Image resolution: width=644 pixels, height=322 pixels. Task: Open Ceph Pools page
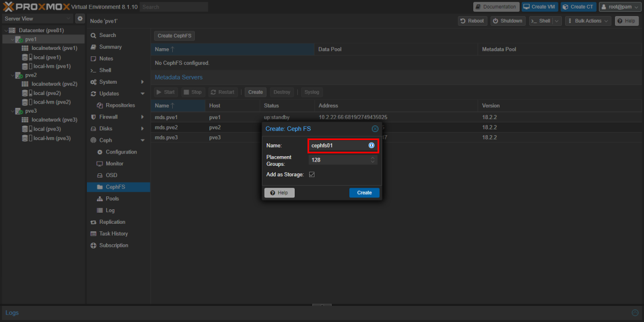coord(118,199)
